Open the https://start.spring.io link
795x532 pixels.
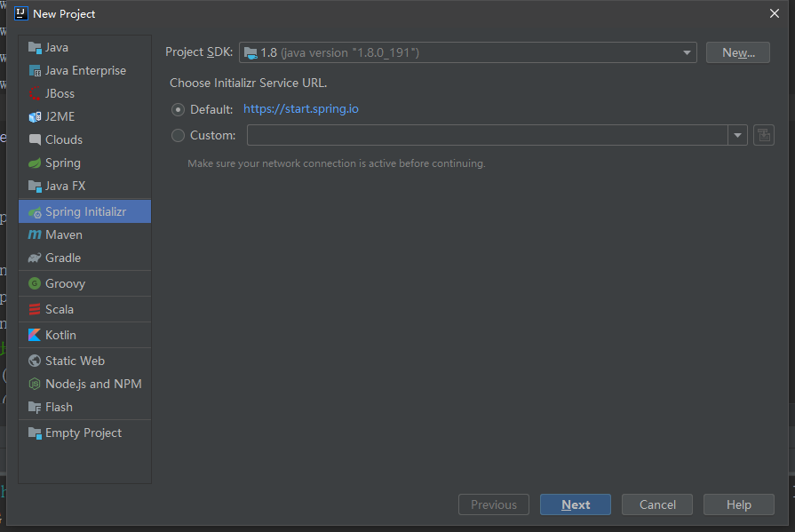click(300, 109)
